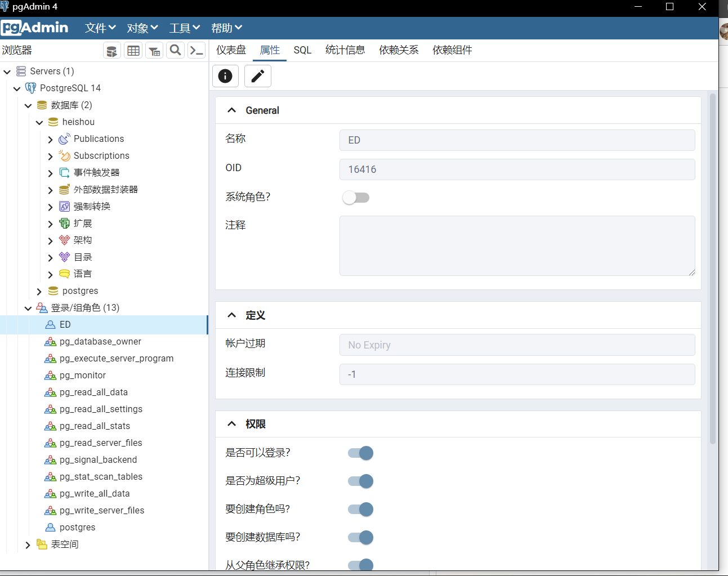This screenshot has width=728, height=576.
Task: Open the 工具 menu
Action: [x=184, y=28]
